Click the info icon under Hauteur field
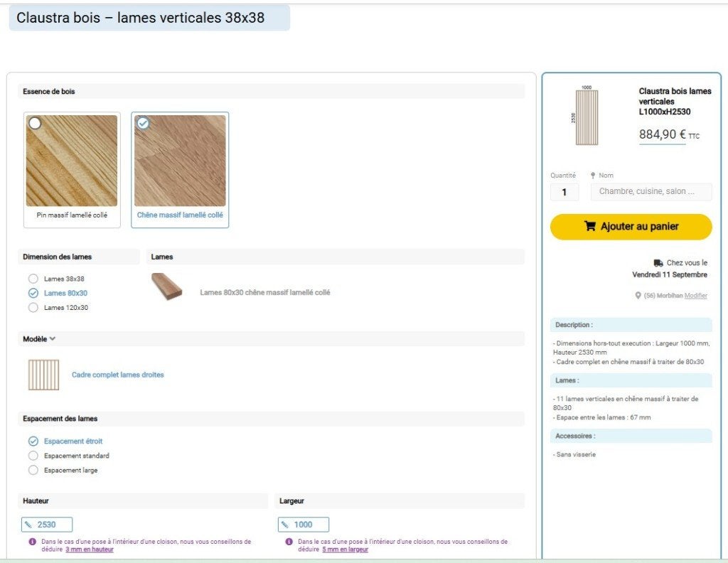This screenshot has height=563, width=728. [x=32, y=542]
